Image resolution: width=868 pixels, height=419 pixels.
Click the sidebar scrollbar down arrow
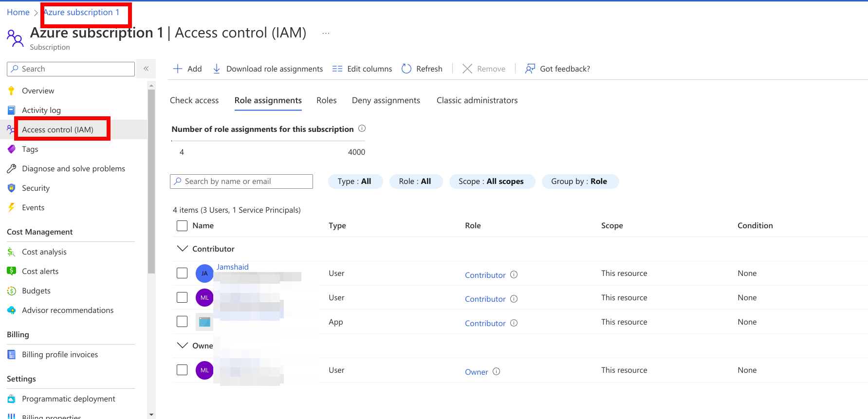[x=151, y=415]
